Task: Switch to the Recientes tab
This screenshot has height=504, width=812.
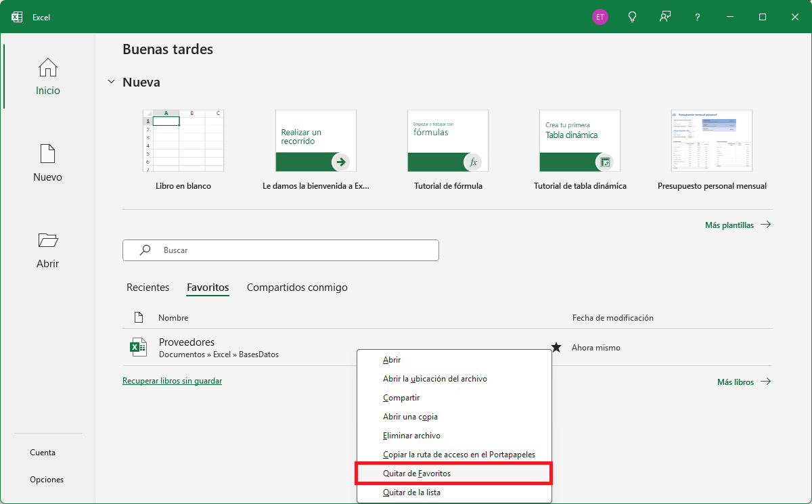Action: point(148,288)
